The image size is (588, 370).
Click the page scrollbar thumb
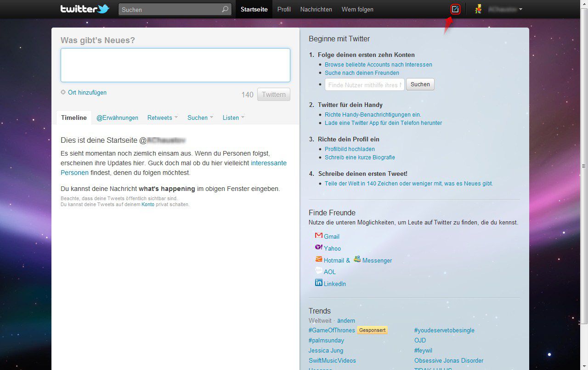click(x=584, y=166)
